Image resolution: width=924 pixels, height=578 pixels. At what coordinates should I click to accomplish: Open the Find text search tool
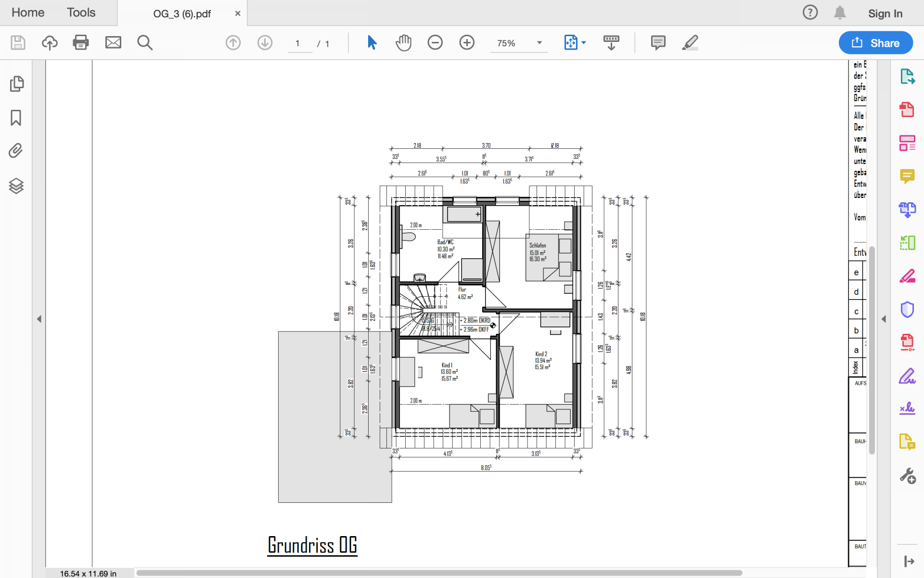pyautogui.click(x=145, y=43)
